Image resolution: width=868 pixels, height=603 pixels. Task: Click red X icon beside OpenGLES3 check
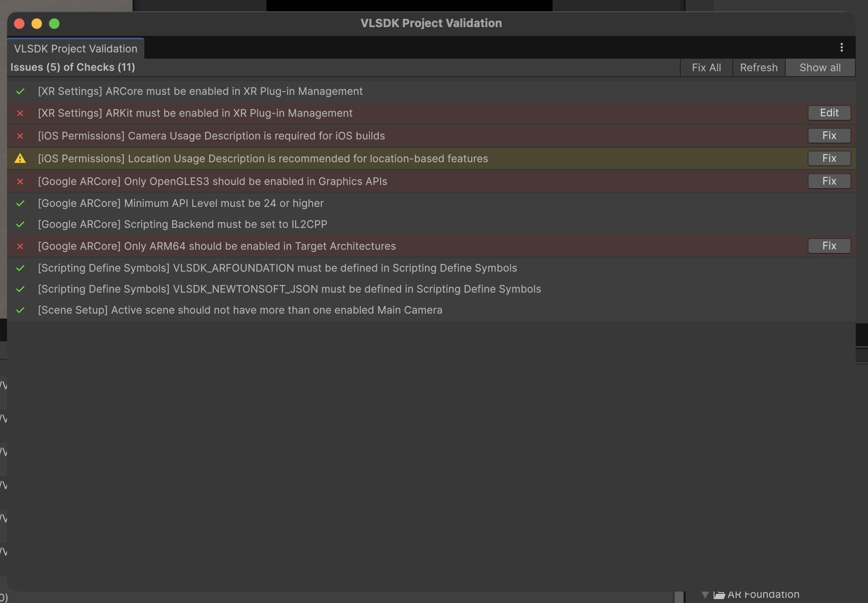pos(20,181)
